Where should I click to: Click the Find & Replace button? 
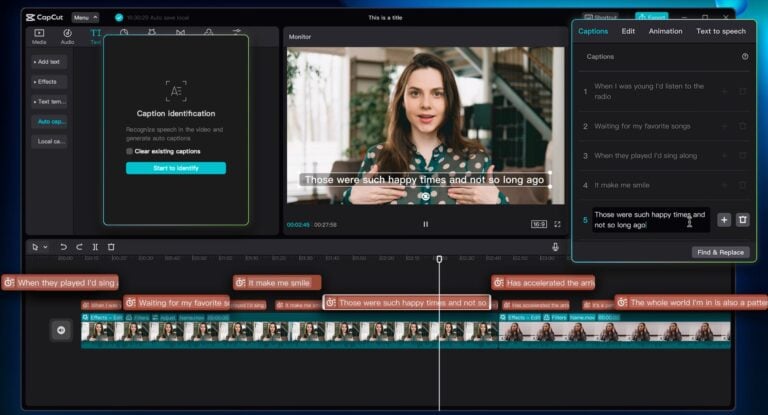pyautogui.click(x=719, y=252)
